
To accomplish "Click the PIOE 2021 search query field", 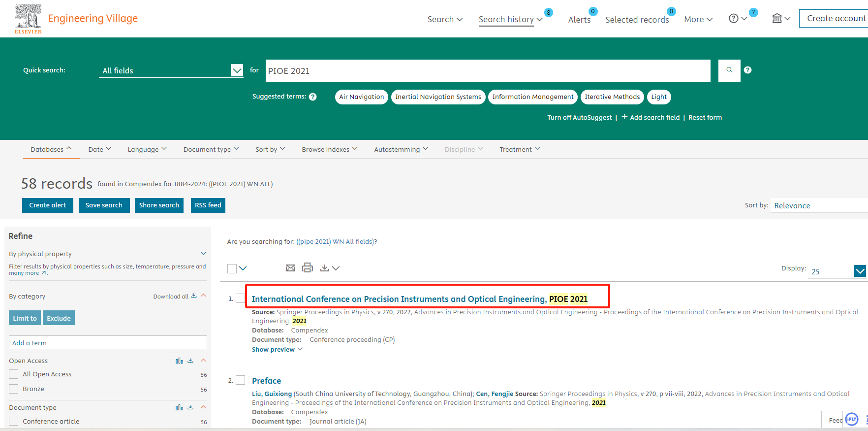I will tap(488, 70).
